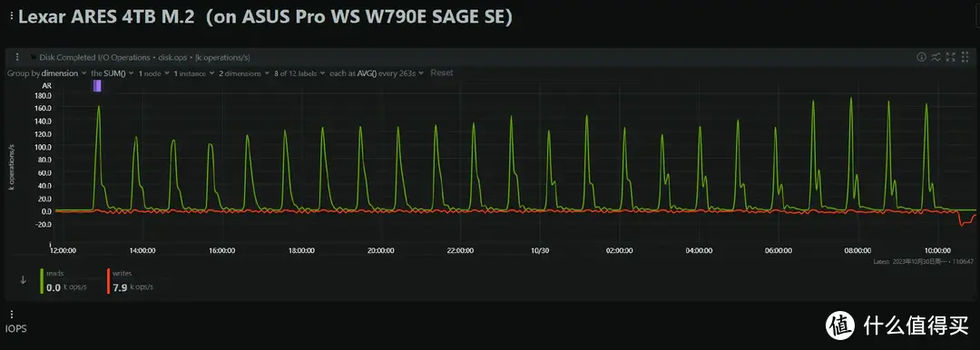
Task: Switch chart type with line-chart icon
Action: click(x=936, y=57)
